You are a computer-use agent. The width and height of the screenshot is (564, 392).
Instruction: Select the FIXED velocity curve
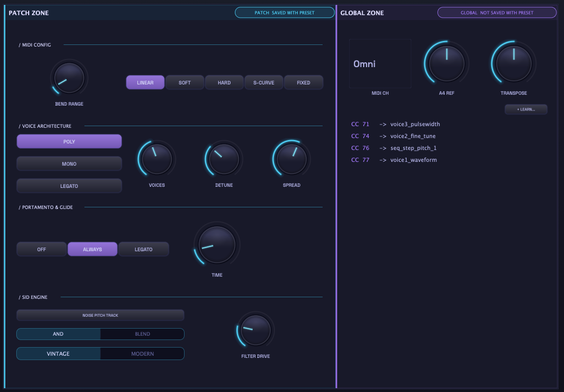point(303,82)
